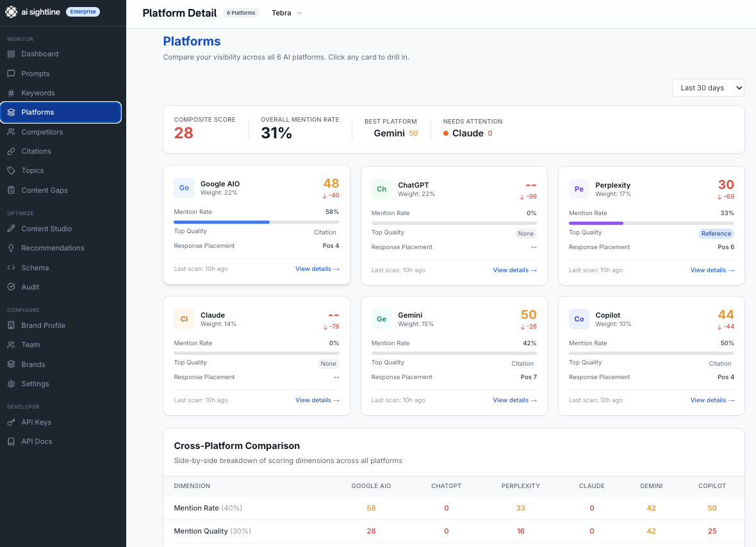Select the Keywords hash icon

point(11,93)
